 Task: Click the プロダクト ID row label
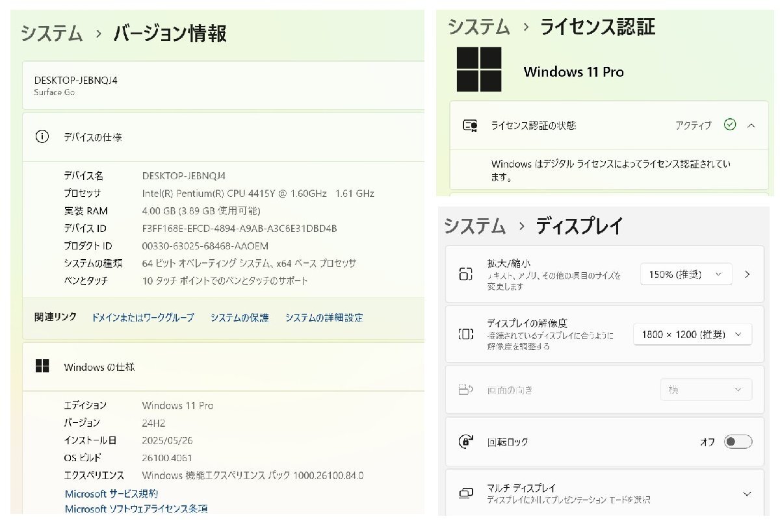[88, 246]
